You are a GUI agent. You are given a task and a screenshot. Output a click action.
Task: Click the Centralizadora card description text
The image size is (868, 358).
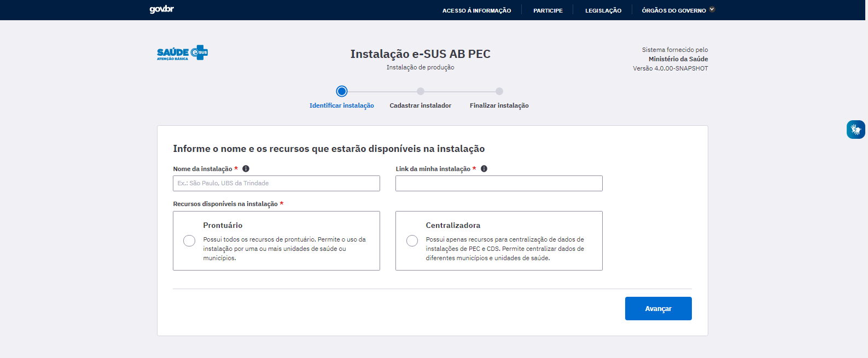coord(505,249)
